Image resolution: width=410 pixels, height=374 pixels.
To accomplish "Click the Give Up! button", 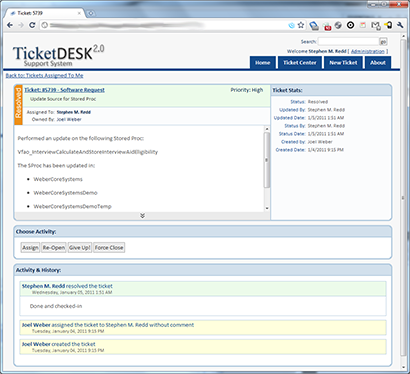I will [80, 248].
